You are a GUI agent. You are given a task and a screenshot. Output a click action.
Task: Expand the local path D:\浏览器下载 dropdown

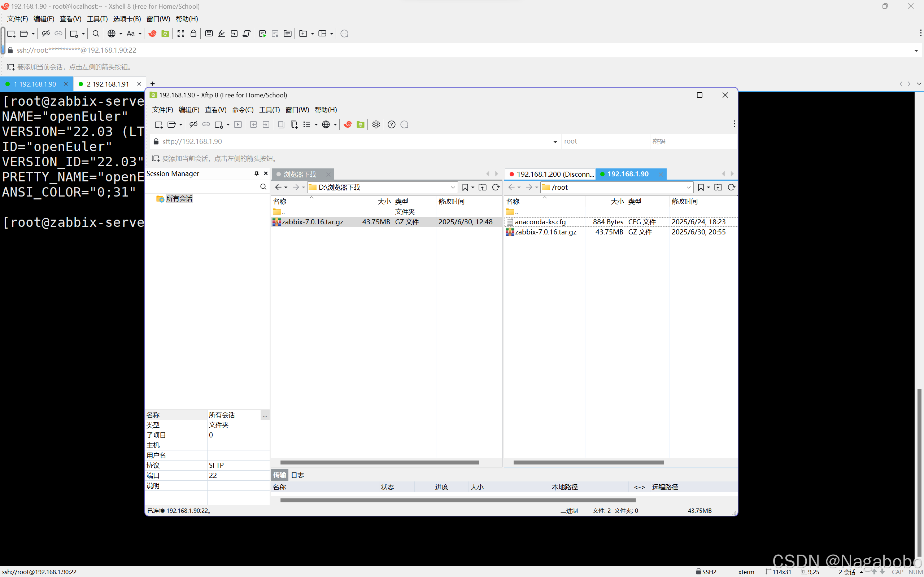[x=453, y=188]
